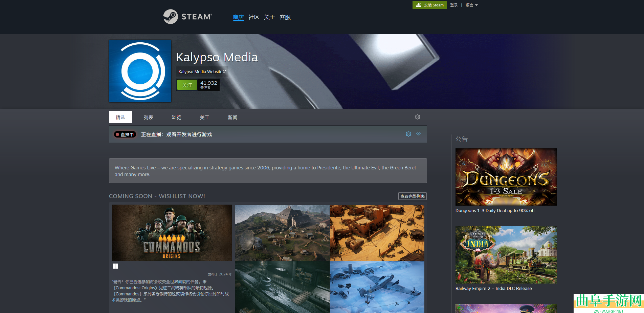Viewport: 644px width, 313px height.
Task: Open the Kalypso Media Website link
Action: tap(202, 71)
